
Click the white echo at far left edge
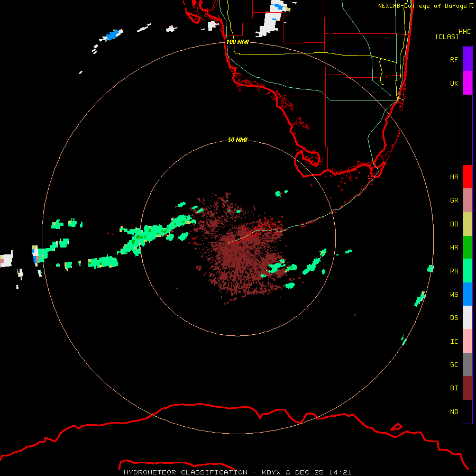click(6, 259)
